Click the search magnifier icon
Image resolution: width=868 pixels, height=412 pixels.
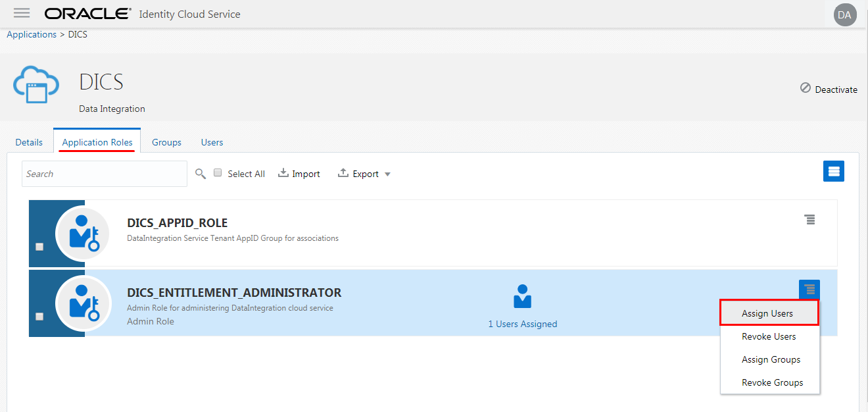(x=201, y=174)
